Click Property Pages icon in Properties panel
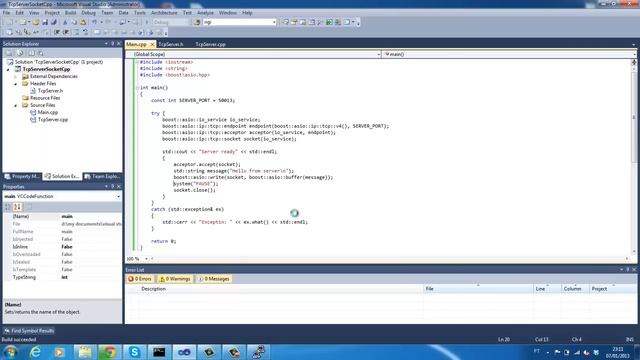This screenshot has width=640, height=360. [29, 207]
